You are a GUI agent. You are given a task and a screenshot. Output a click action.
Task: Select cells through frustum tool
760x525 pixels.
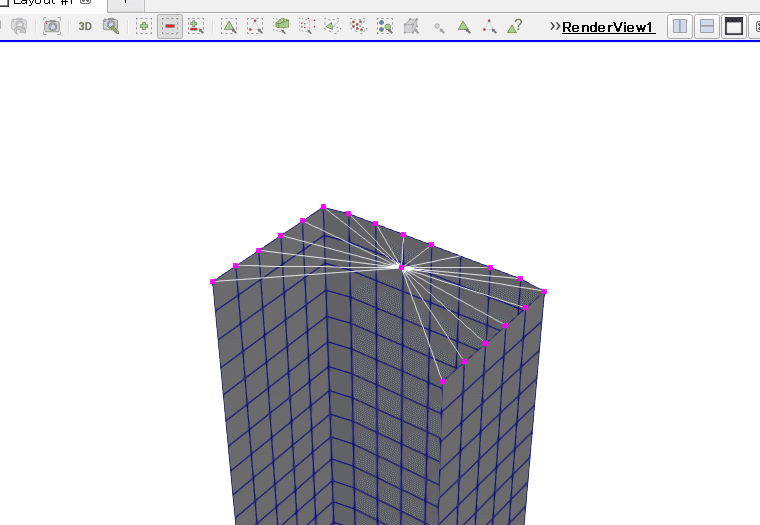tap(281, 26)
